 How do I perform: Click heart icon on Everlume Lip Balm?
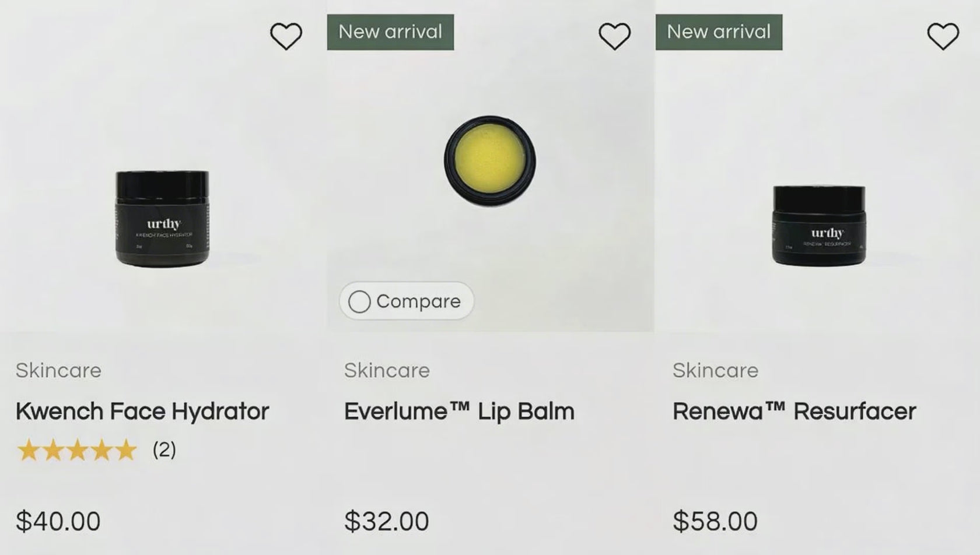614,36
